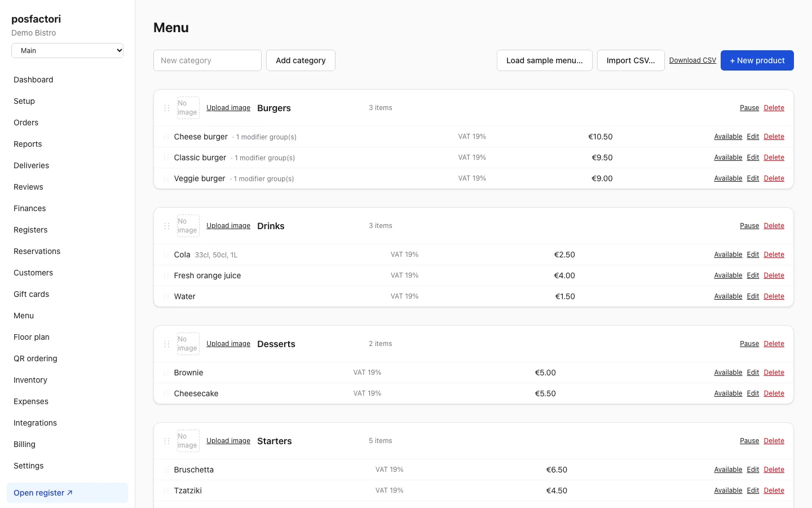
Task: Toggle Available status for Water
Action: pos(728,296)
